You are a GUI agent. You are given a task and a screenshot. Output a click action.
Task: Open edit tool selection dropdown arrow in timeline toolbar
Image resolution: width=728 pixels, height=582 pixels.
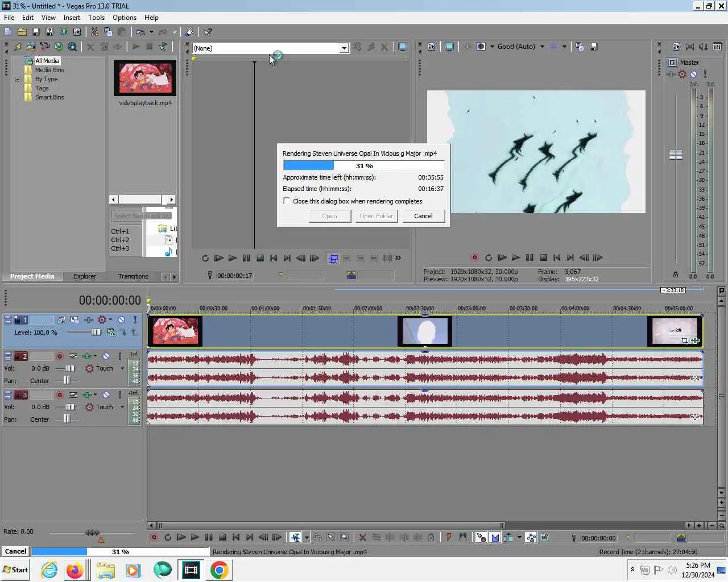pos(307,537)
